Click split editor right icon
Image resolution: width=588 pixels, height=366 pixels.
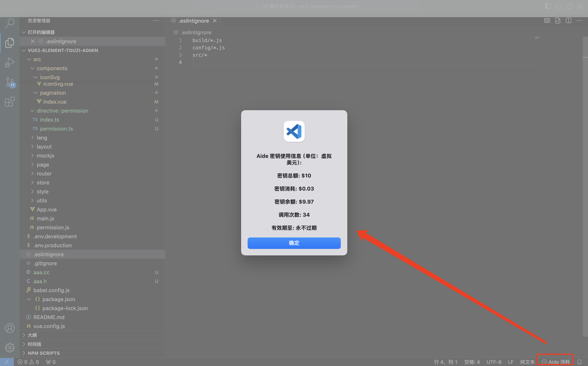point(568,21)
